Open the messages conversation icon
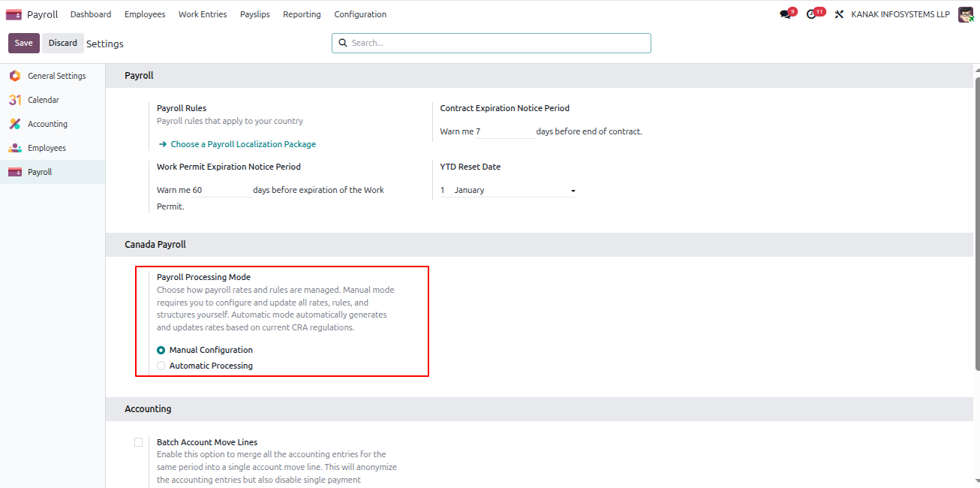 (786, 14)
